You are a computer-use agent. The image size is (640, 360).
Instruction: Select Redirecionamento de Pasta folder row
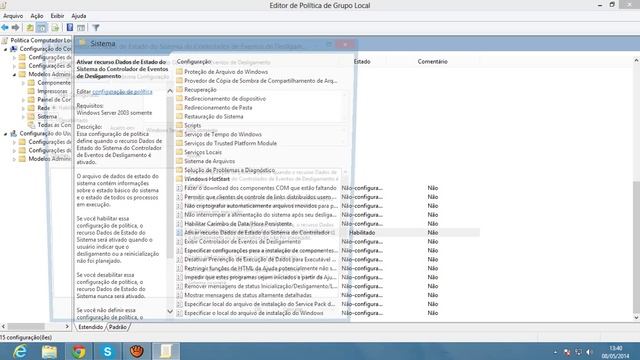pyautogui.click(x=218, y=107)
